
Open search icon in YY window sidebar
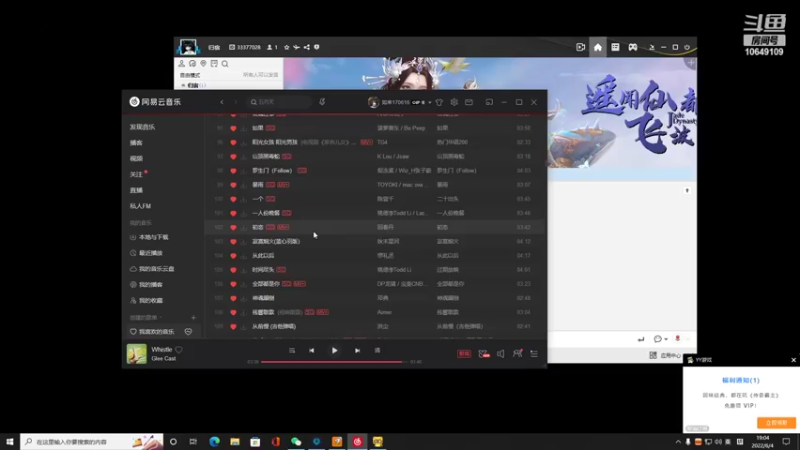click(225, 64)
